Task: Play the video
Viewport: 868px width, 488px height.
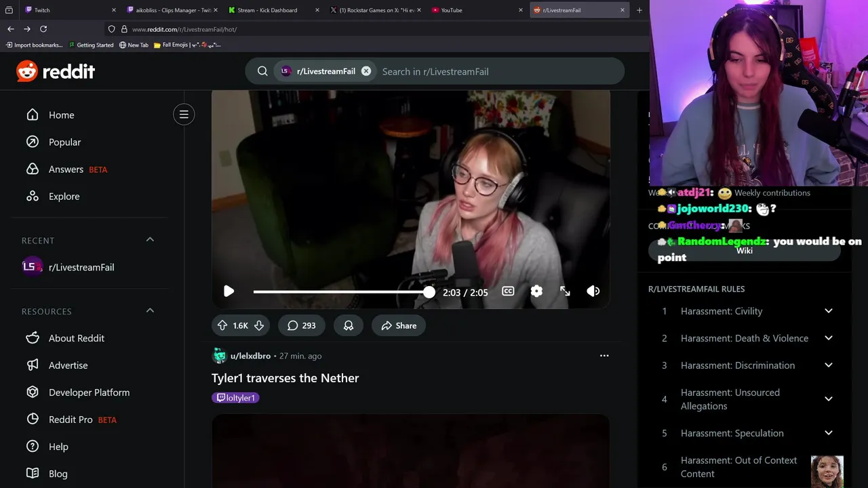Action: [x=229, y=291]
